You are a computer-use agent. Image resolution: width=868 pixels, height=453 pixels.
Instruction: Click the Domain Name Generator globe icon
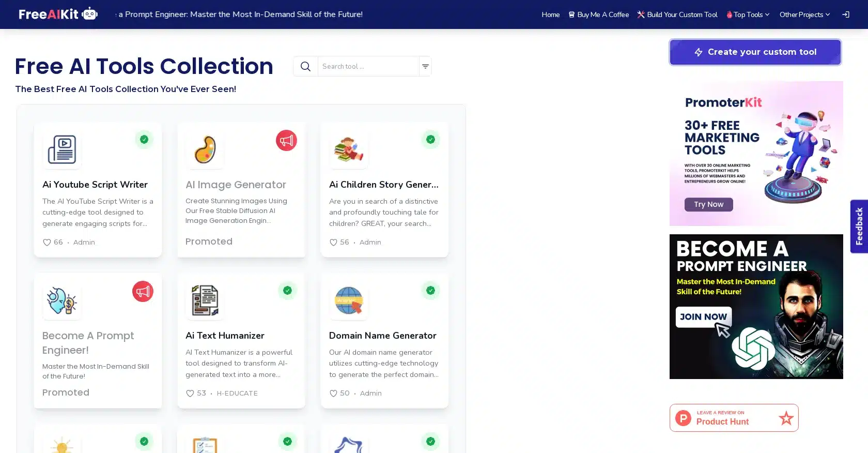tap(349, 300)
